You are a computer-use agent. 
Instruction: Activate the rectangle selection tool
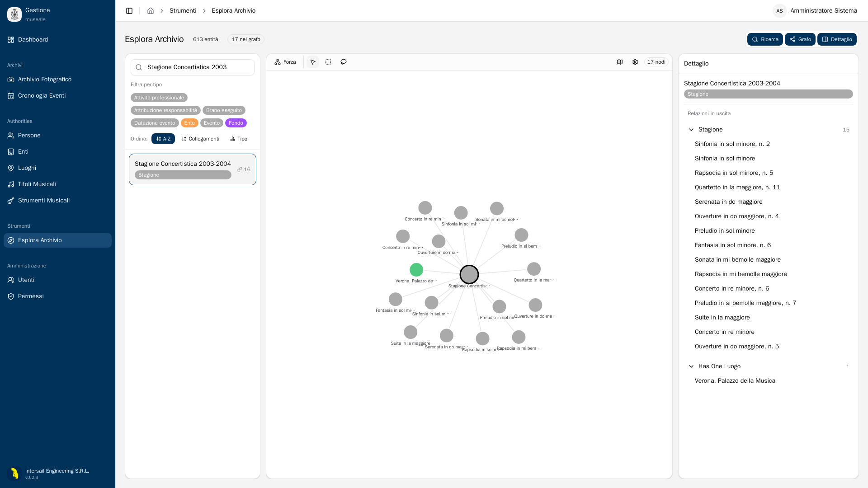(328, 62)
